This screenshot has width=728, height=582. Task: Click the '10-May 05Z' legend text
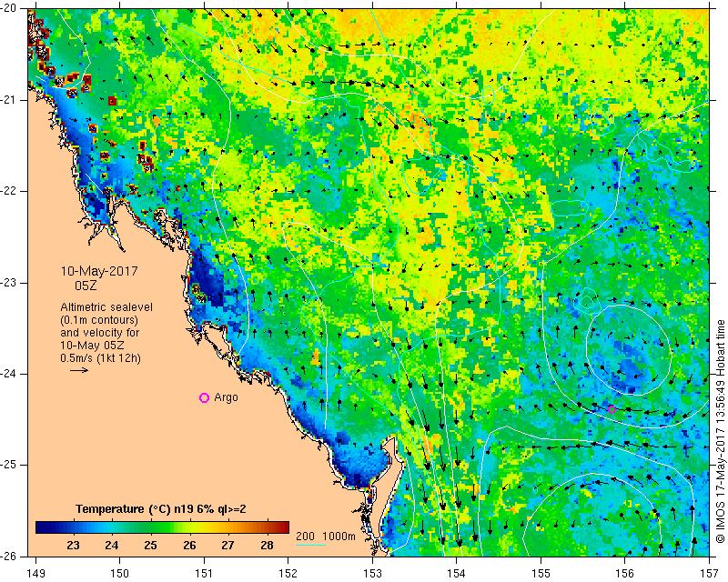[x=92, y=346]
